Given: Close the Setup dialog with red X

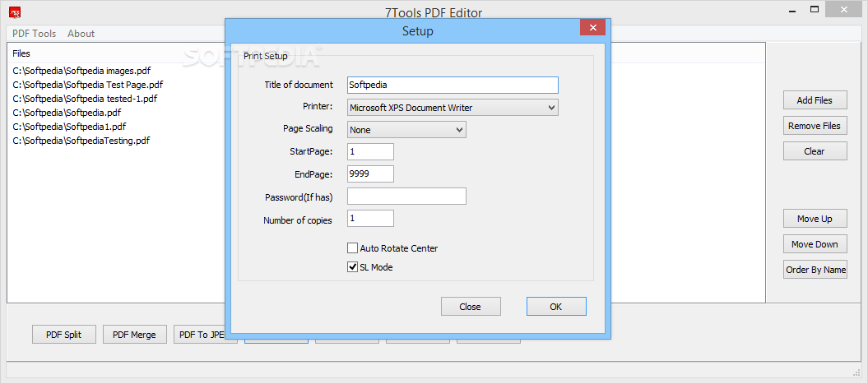Looking at the screenshot, I should pyautogui.click(x=593, y=27).
